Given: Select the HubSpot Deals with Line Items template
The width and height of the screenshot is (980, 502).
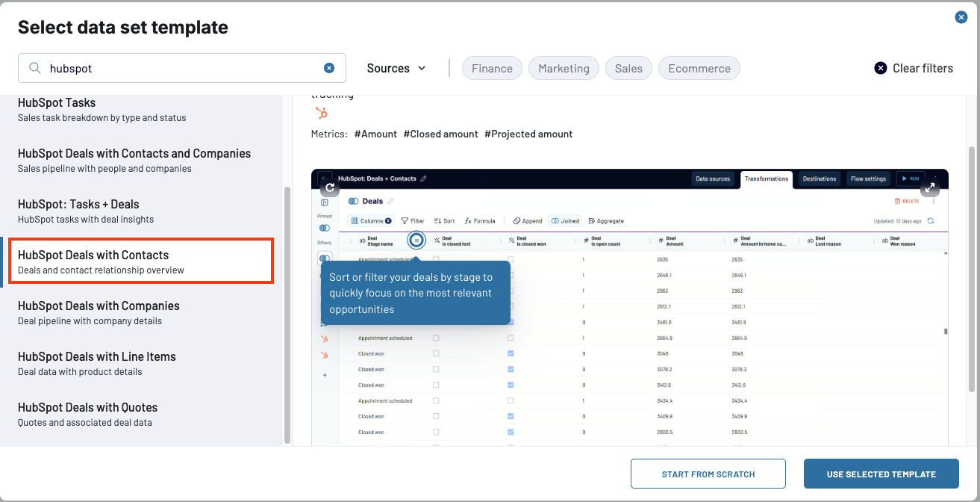Looking at the screenshot, I should coord(142,364).
